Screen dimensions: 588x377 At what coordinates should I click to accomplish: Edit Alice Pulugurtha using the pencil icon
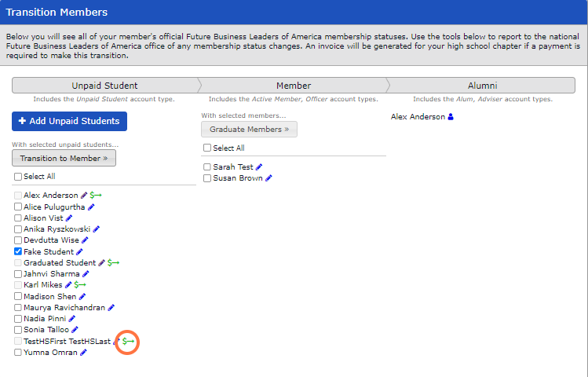coord(91,207)
